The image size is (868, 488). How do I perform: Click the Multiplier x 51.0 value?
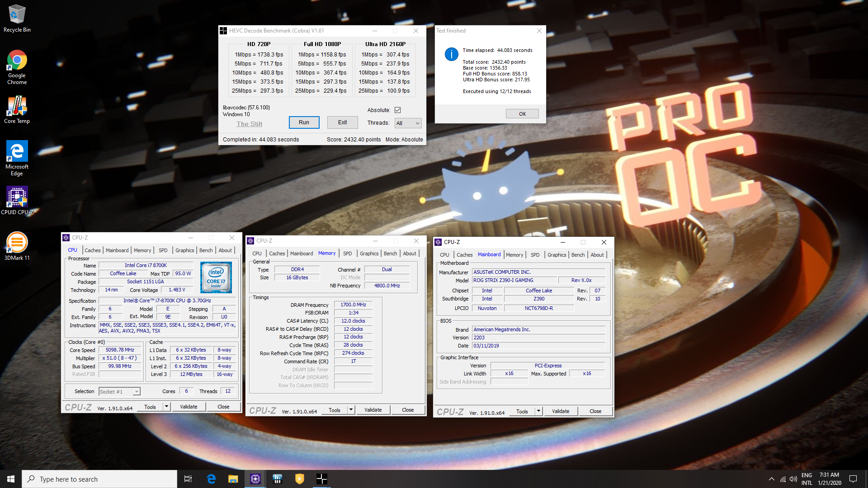[120, 358]
